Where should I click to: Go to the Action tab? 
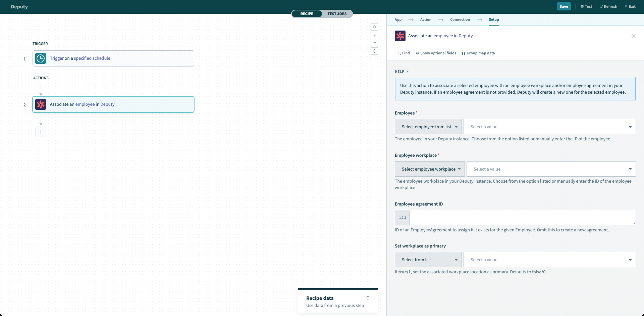click(x=426, y=19)
